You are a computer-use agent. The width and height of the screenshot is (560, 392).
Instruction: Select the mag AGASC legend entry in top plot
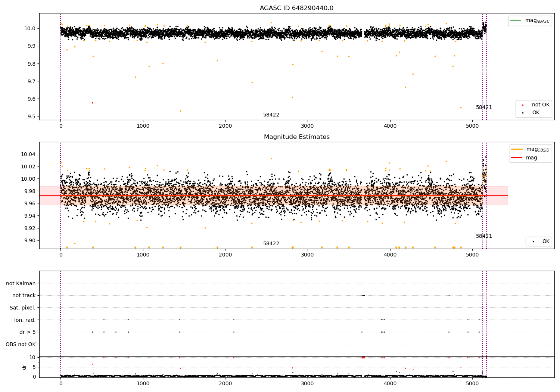530,21
